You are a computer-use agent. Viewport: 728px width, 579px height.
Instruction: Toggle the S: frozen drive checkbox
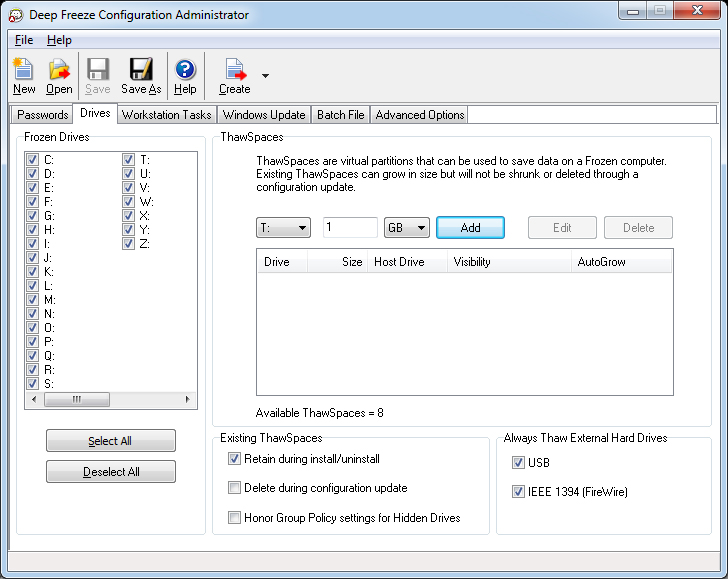(32, 384)
